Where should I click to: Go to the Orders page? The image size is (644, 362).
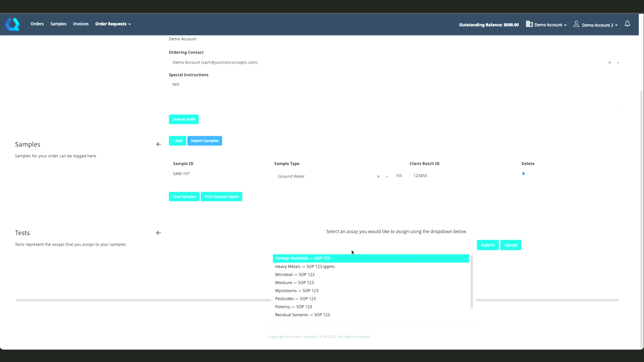(x=37, y=24)
